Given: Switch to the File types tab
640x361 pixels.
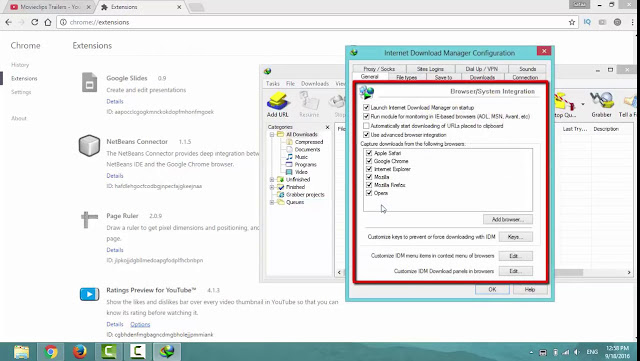Looking at the screenshot, I should point(406,77).
